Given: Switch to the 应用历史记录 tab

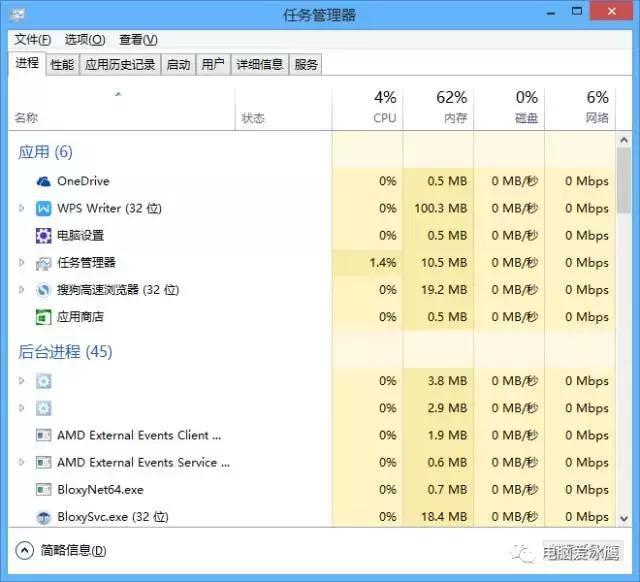Looking at the screenshot, I should [x=120, y=64].
